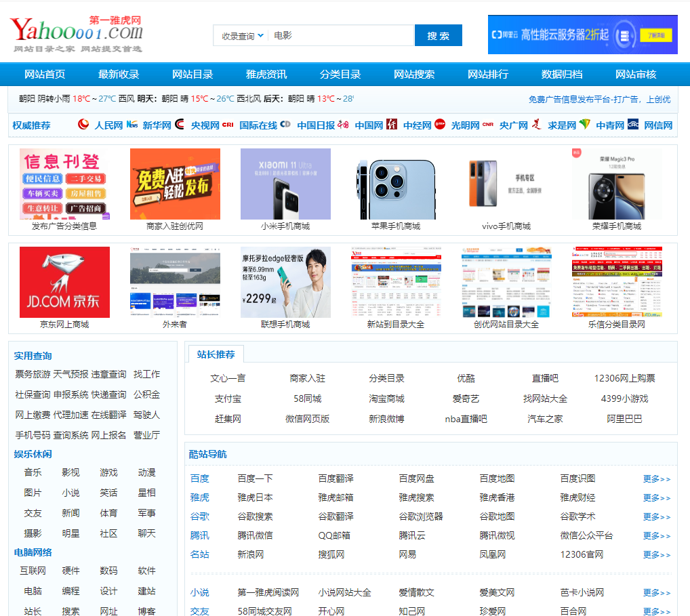Open 最新收录 navigation item

(x=119, y=75)
